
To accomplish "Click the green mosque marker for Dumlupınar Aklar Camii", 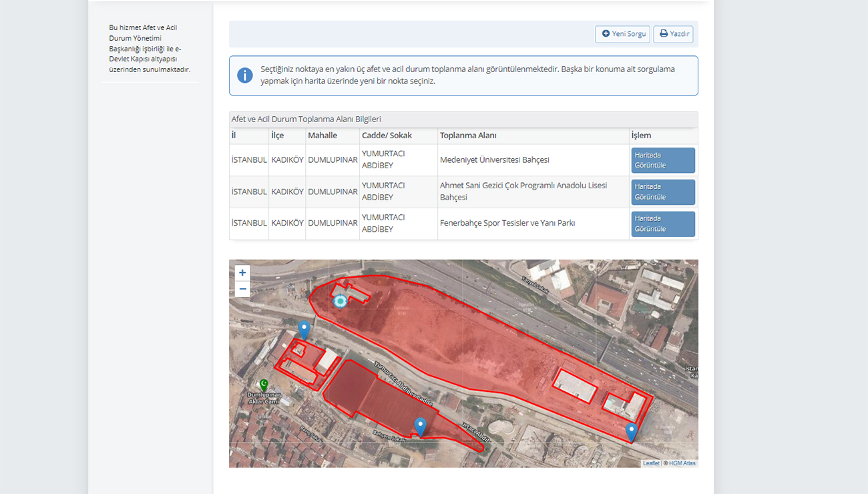I will 264,385.
